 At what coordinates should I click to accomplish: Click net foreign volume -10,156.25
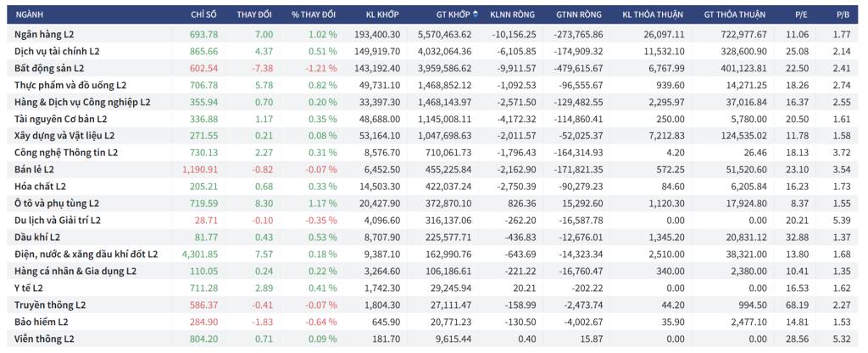coord(514,34)
